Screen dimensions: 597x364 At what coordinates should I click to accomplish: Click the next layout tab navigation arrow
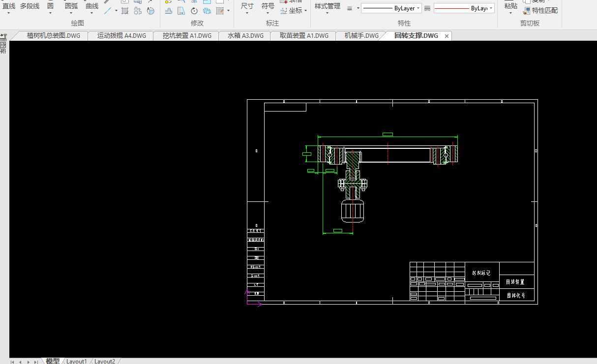point(28,362)
